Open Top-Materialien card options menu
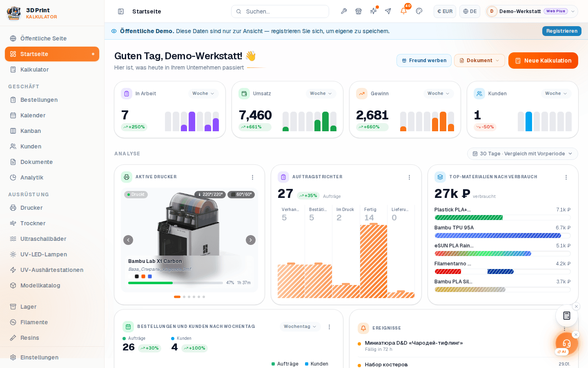The image size is (588, 368). [566, 177]
